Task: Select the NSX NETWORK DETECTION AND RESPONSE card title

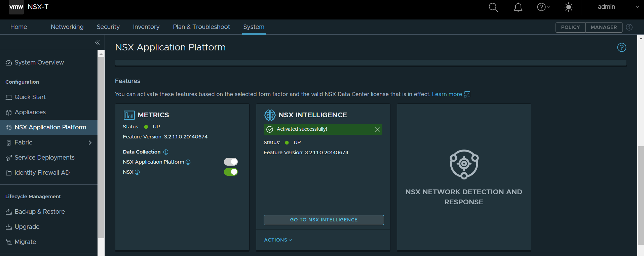Action: coord(464,197)
